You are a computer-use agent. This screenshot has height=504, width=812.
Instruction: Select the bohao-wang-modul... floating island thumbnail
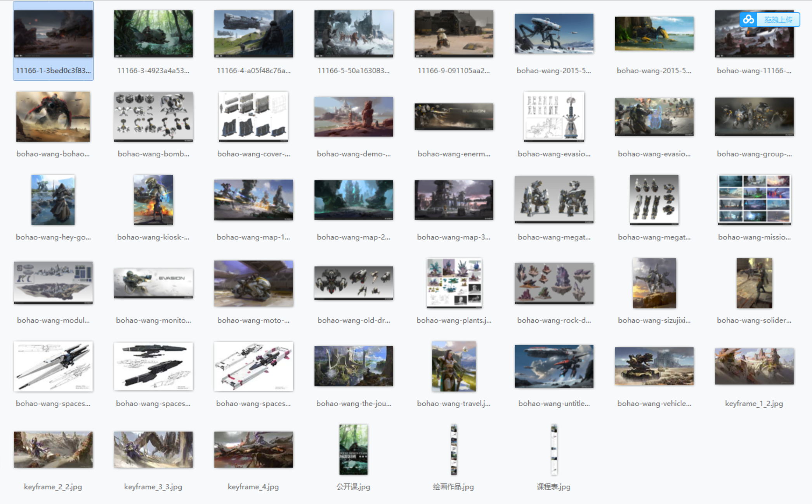53,283
